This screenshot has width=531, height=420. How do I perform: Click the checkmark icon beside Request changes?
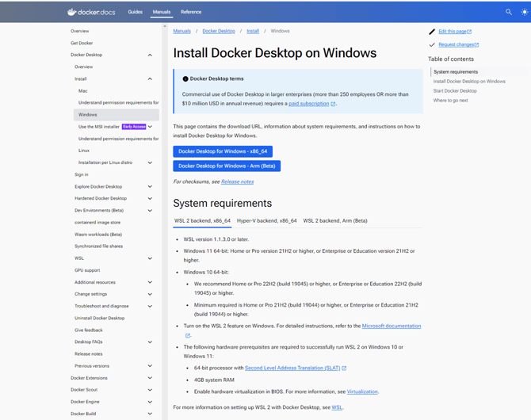[x=432, y=45]
